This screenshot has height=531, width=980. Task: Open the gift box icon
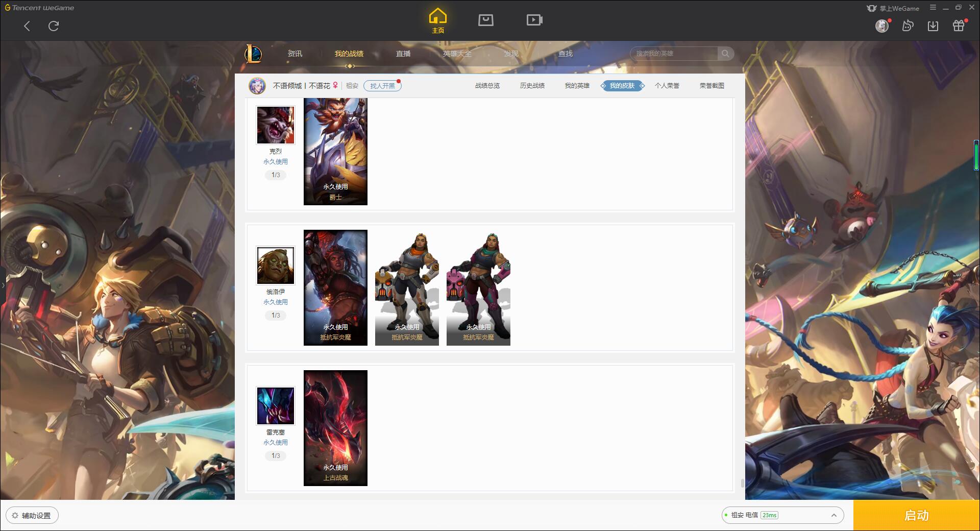[959, 26]
